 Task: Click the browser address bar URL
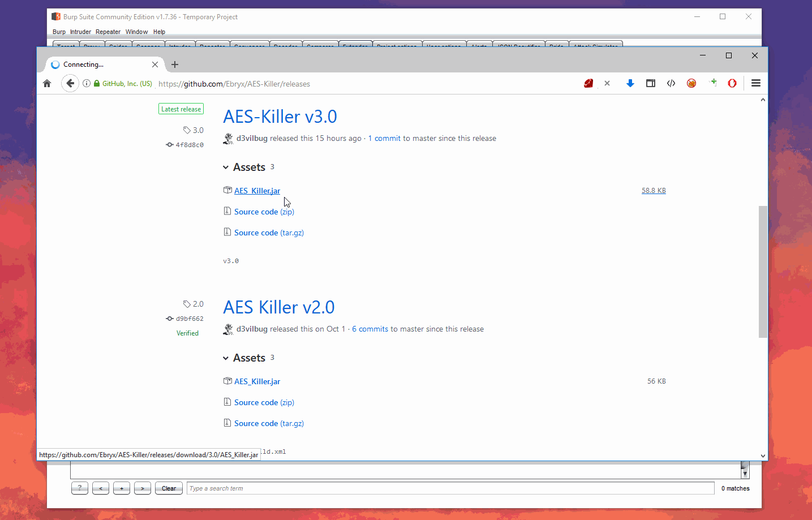coord(234,84)
